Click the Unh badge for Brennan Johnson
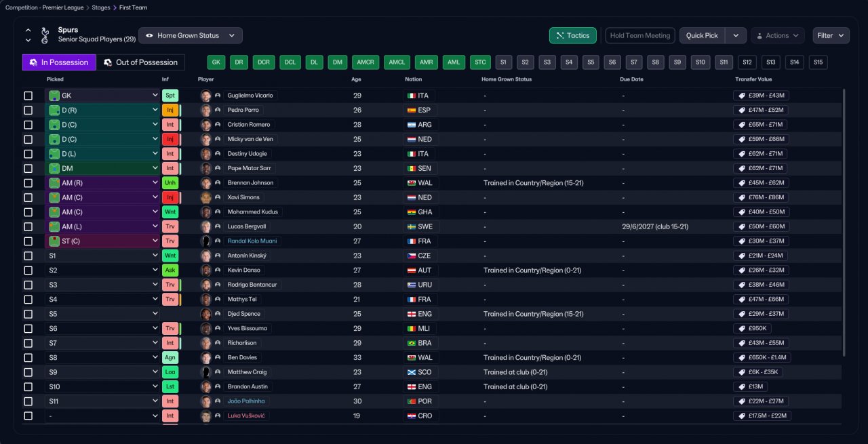 coord(170,183)
